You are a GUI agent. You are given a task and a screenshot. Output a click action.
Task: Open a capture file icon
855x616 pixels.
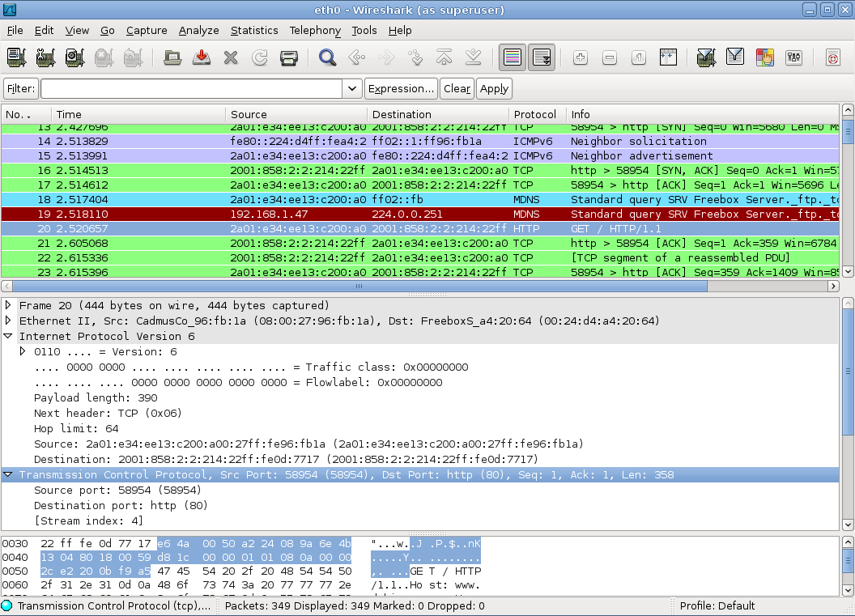pyautogui.click(x=172, y=57)
